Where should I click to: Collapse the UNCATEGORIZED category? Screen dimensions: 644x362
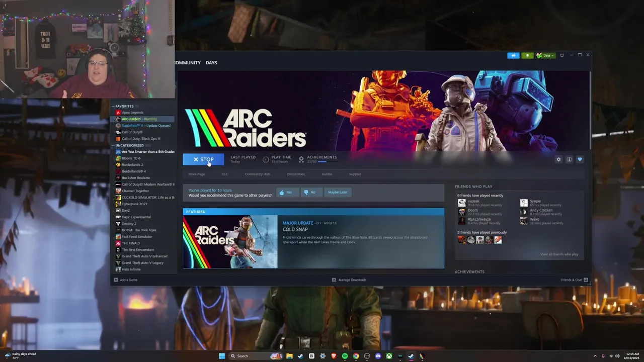coord(113,145)
